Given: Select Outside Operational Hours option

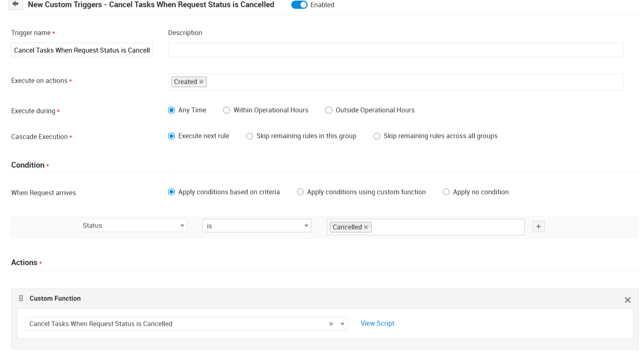Looking at the screenshot, I should [329, 110].
